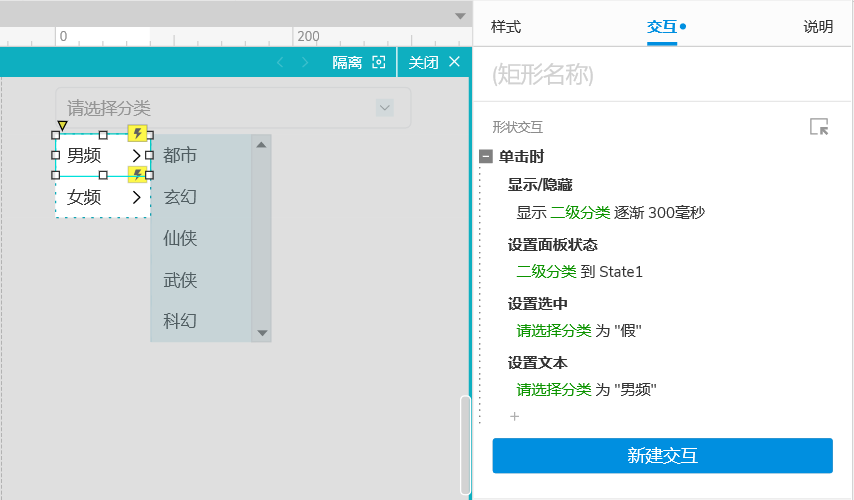Click the isolate focus icon beside 隔离

click(x=379, y=62)
